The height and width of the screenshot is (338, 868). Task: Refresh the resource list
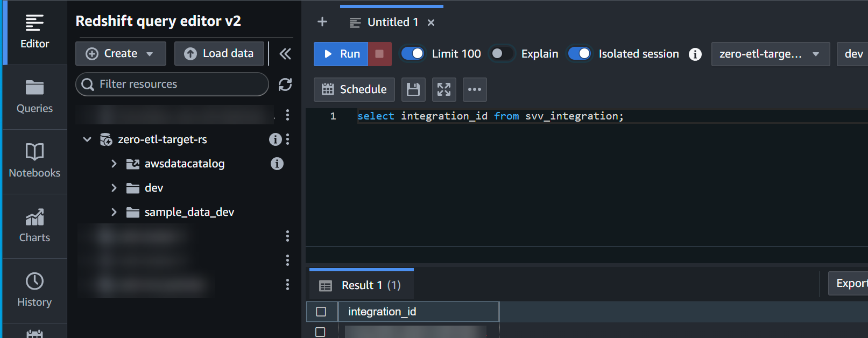point(285,84)
